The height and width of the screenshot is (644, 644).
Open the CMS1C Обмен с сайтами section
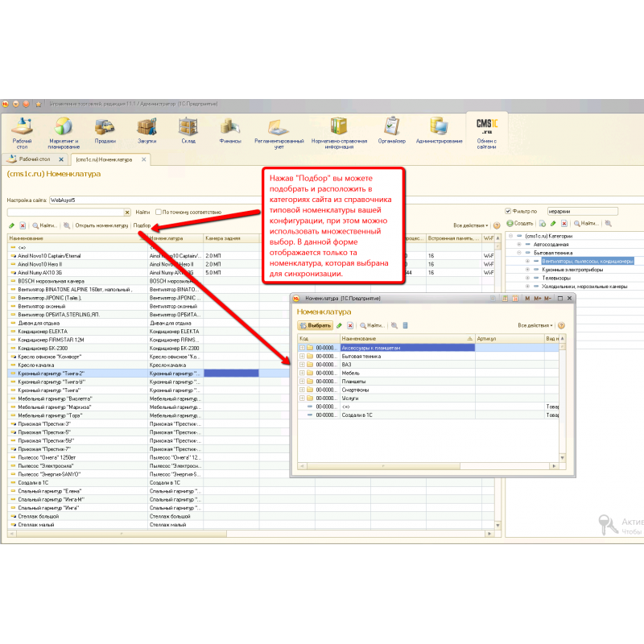(487, 133)
